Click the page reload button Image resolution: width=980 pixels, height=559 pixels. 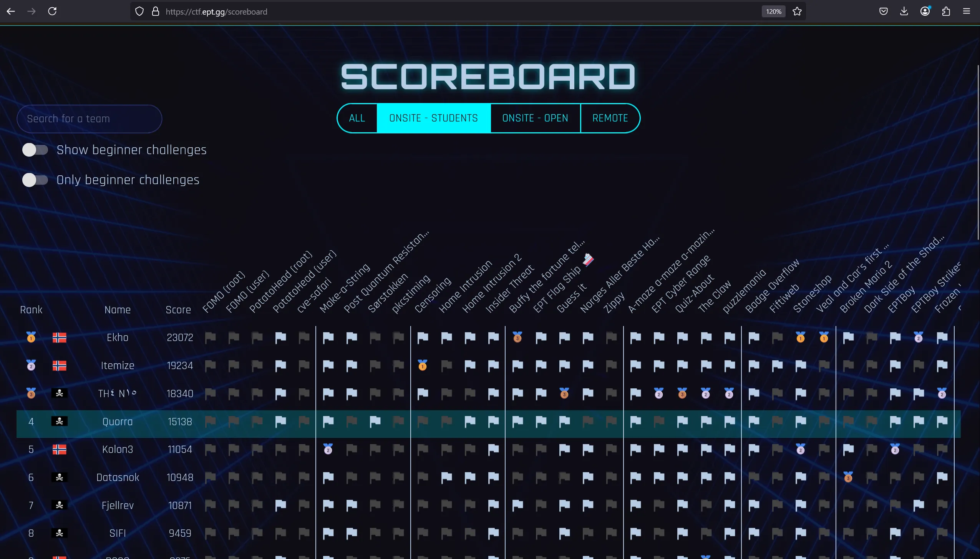click(x=53, y=11)
